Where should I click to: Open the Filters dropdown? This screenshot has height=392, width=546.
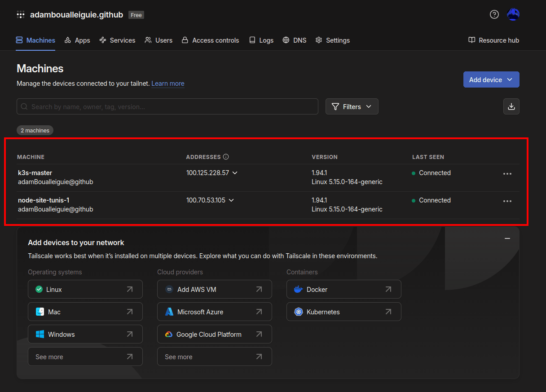click(352, 106)
